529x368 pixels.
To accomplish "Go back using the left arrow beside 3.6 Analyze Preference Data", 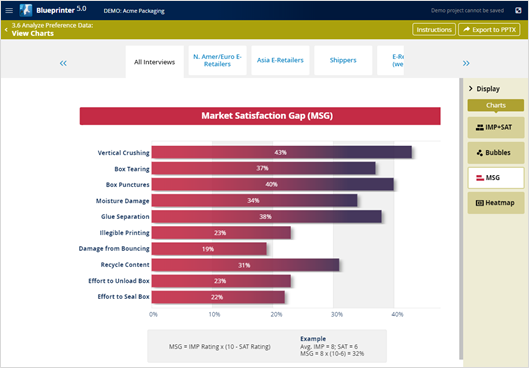I will click(6, 30).
